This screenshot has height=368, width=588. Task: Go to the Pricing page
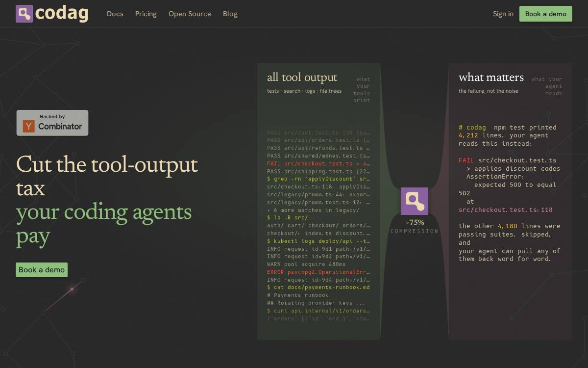[x=146, y=14]
